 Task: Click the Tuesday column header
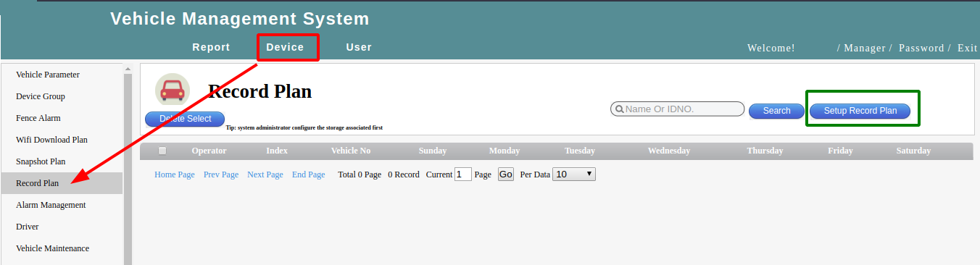click(x=580, y=151)
